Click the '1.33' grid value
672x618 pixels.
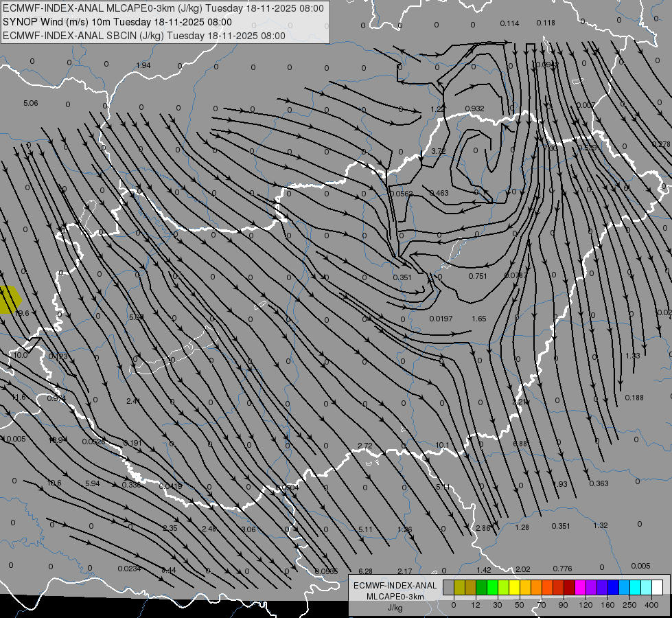coord(633,356)
